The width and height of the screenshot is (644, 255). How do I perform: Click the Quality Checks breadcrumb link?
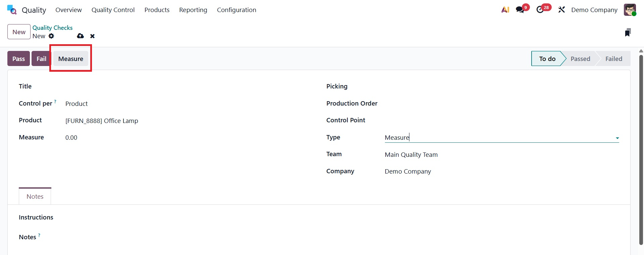point(52,27)
